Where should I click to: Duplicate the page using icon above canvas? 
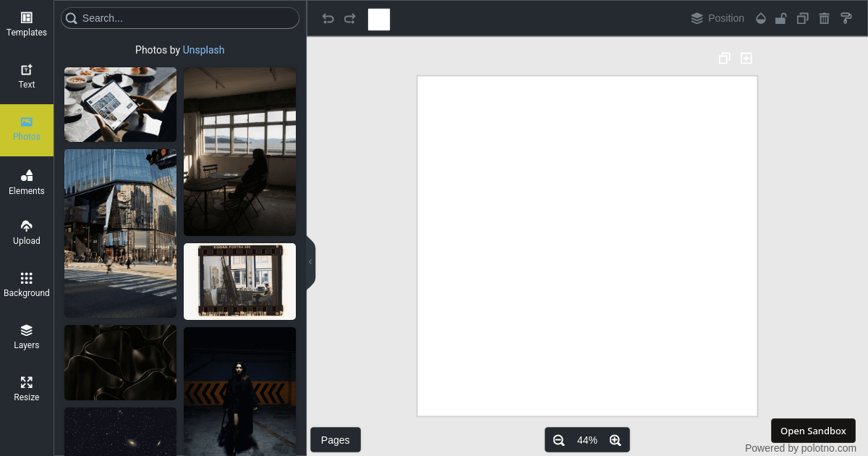[x=724, y=58]
